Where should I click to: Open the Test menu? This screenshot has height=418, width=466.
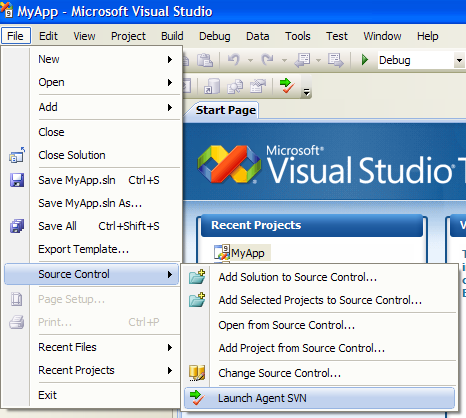coord(337,36)
